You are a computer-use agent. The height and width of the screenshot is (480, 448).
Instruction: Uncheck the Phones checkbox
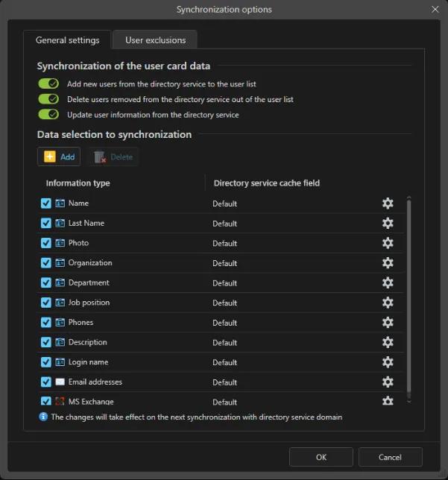point(46,323)
